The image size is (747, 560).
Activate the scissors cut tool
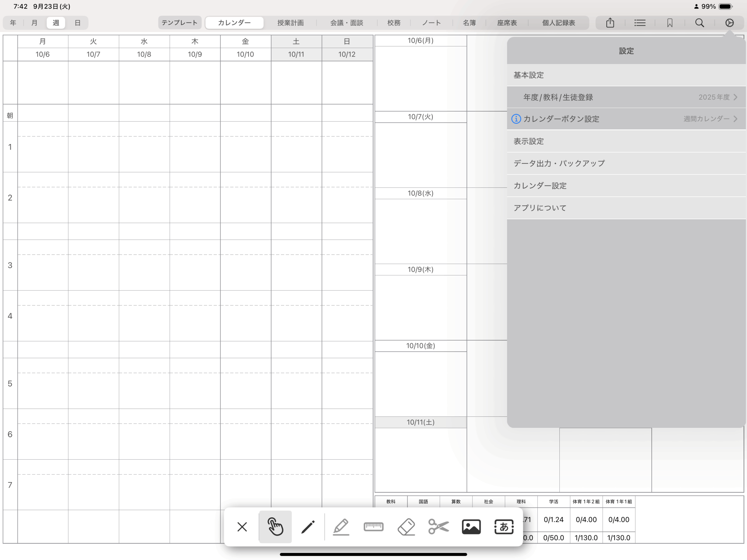pyautogui.click(x=438, y=526)
